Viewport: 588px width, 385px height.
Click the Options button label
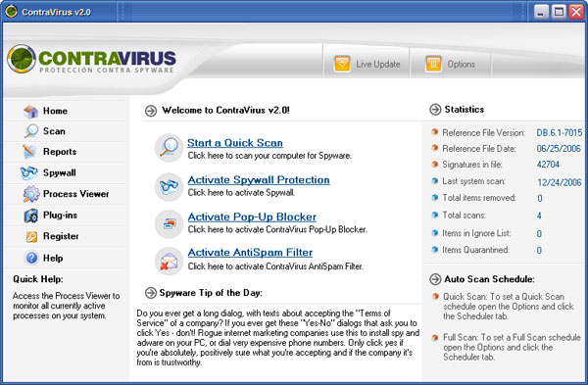click(x=462, y=64)
